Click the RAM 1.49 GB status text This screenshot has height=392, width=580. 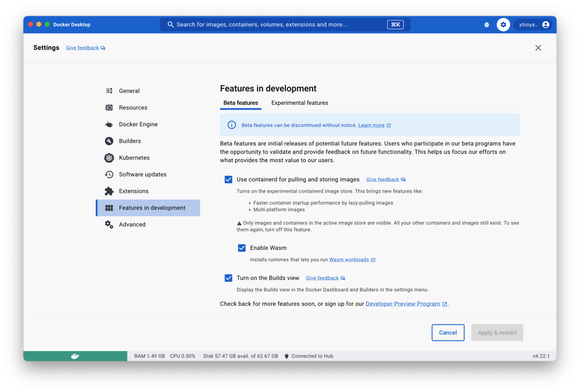click(x=149, y=356)
